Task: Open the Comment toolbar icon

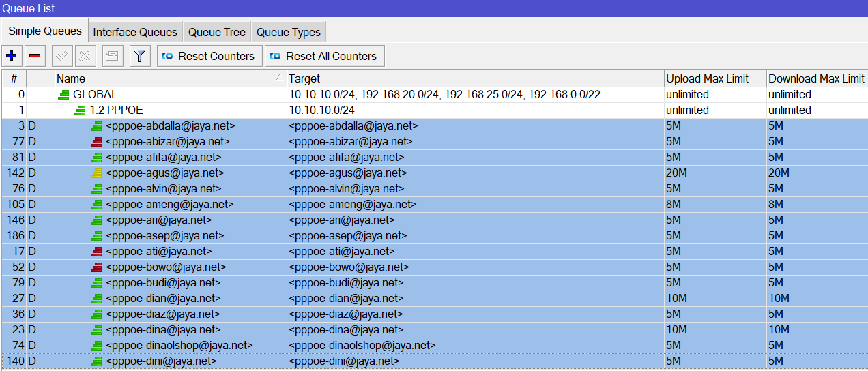Action: 113,56
